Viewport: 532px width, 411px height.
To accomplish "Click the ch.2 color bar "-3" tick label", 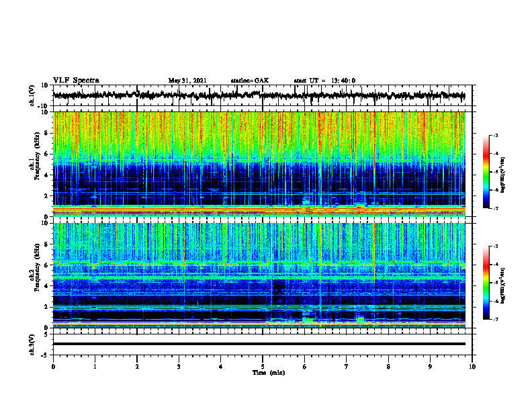I will [496, 246].
